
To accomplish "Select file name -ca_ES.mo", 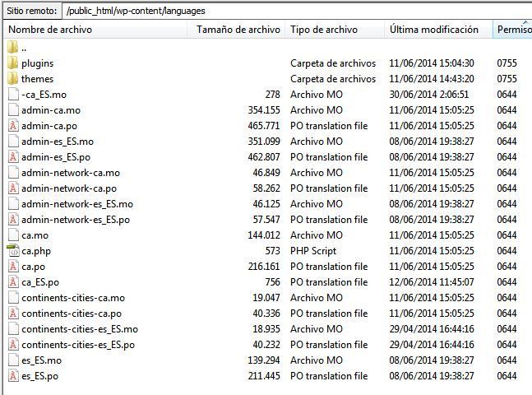I will click(x=44, y=95).
